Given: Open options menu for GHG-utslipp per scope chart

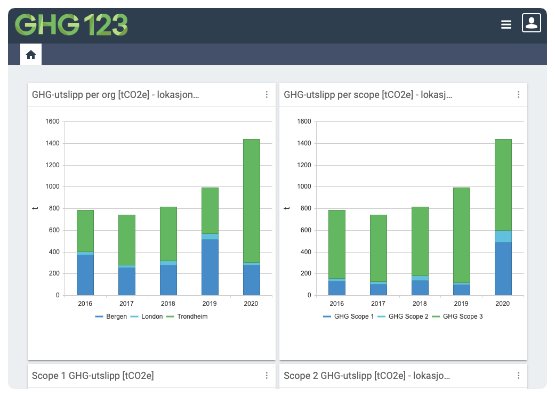Looking at the screenshot, I should tap(518, 94).
